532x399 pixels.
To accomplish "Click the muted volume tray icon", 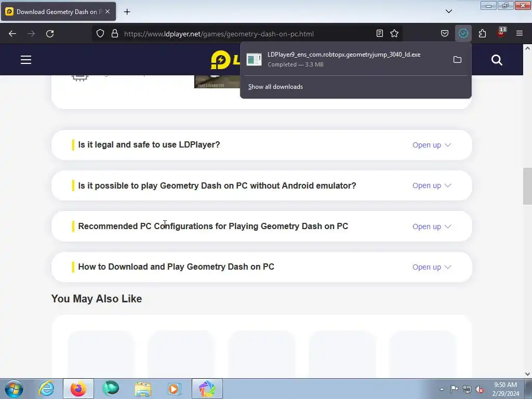I will point(480,389).
